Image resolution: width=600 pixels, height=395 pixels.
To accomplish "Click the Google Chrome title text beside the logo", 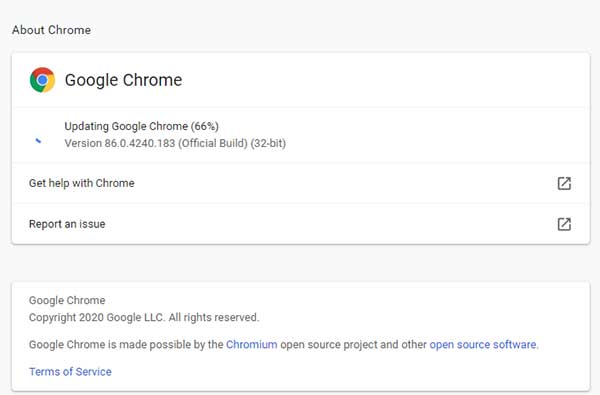I will (123, 80).
